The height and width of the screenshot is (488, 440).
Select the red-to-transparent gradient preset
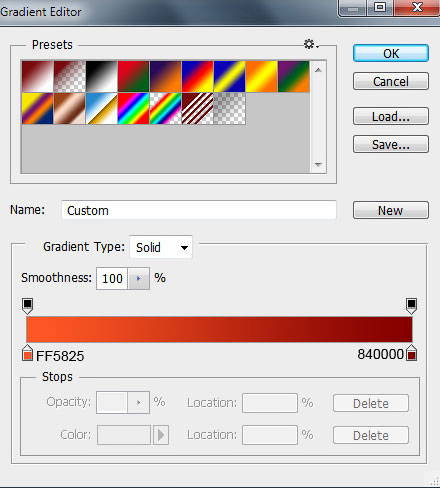tap(69, 76)
